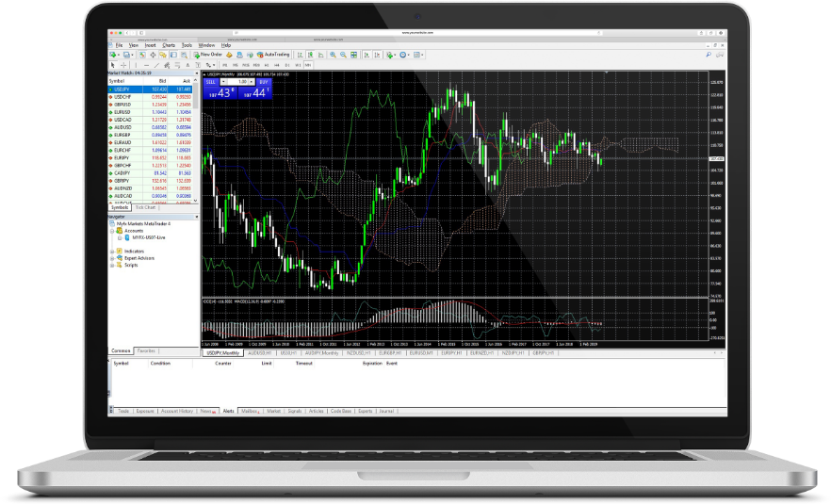
Task: Toggle the Chart Shift icon
Action: point(377,55)
